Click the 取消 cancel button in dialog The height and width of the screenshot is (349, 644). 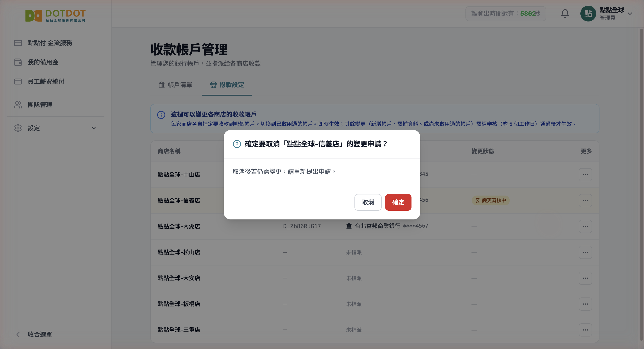pos(368,202)
